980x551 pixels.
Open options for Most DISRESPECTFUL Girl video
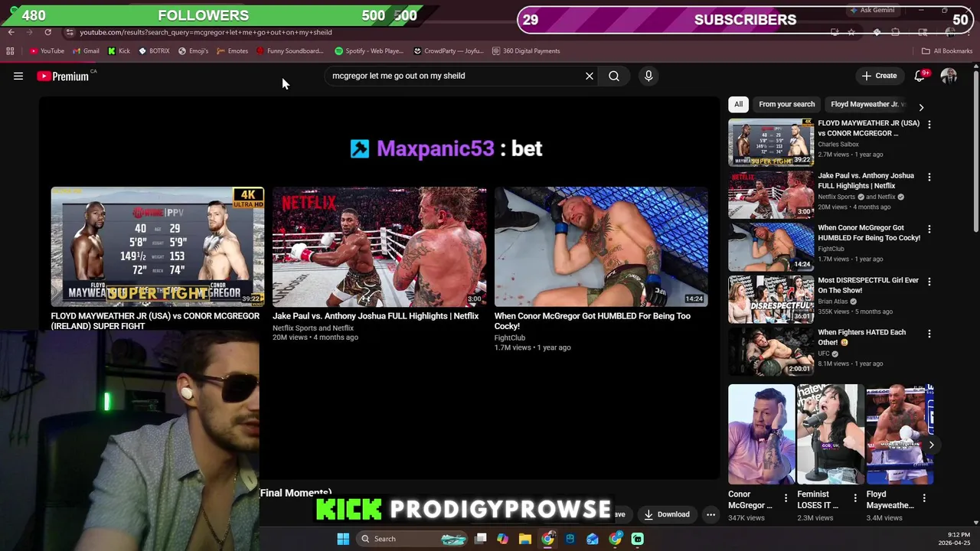point(929,282)
